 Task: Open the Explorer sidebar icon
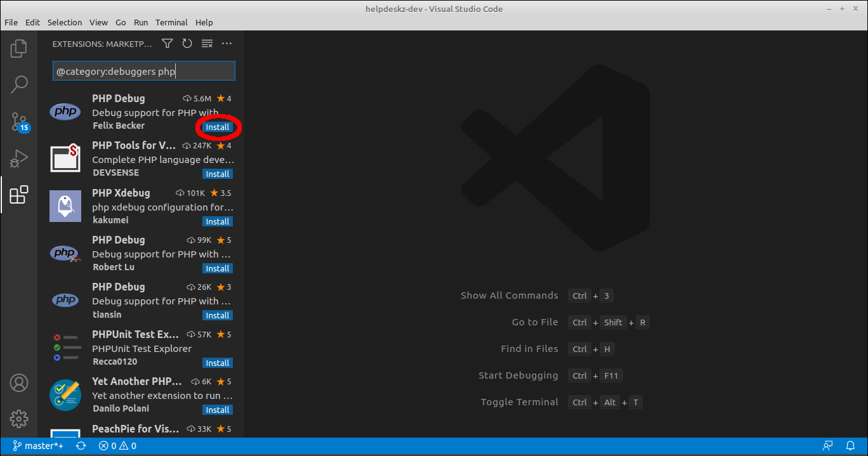tap(18, 48)
